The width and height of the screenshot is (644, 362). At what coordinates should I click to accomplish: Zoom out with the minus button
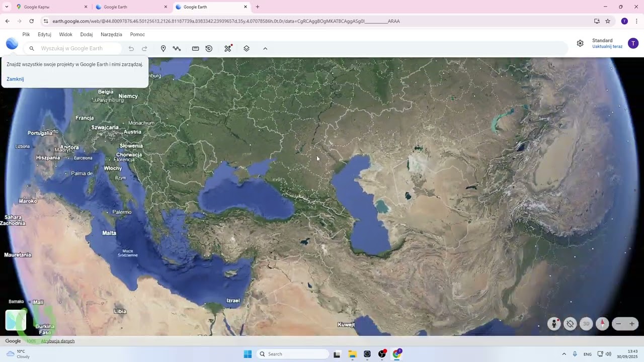(619, 324)
